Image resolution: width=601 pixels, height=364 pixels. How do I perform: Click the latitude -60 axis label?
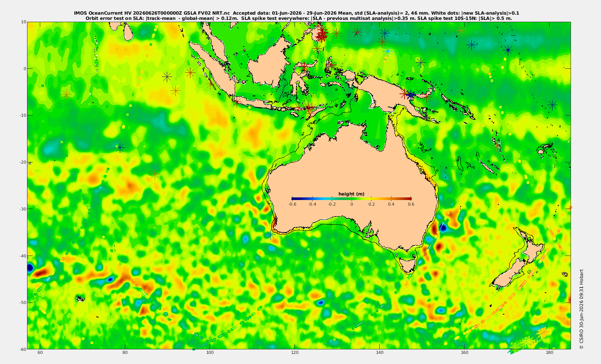[x=23, y=349]
